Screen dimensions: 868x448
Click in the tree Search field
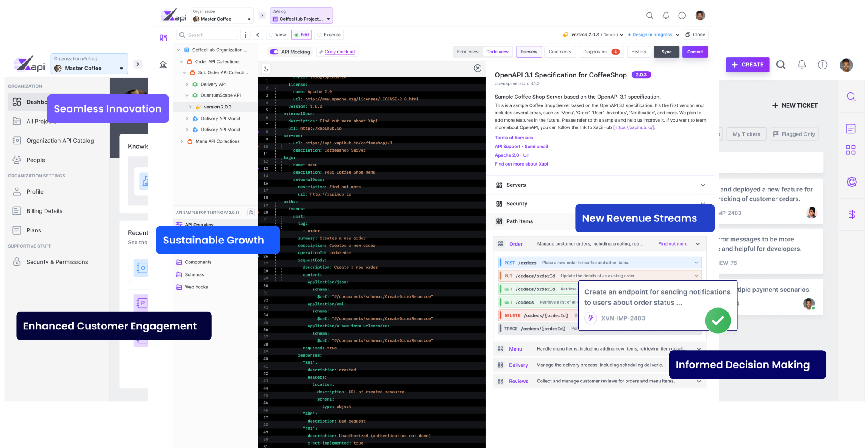point(208,35)
